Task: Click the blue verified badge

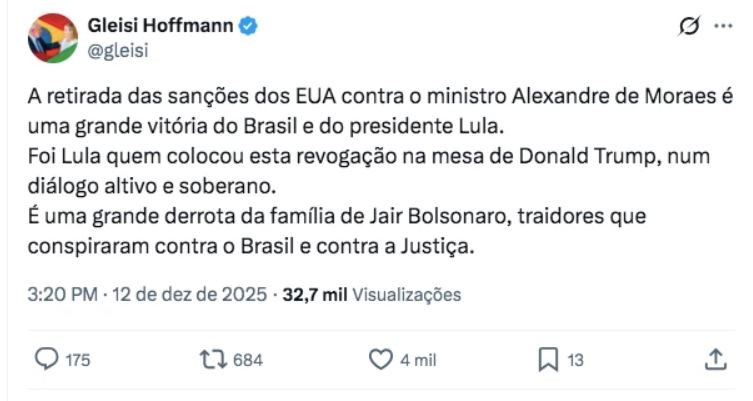Action: pos(247,28)
